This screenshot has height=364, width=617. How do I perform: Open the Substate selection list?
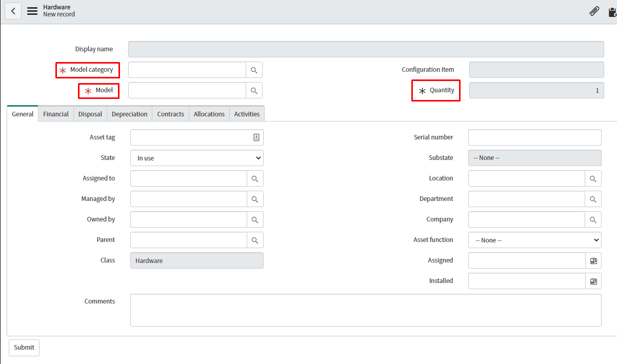pyautogui.click(x=534, y=158)
